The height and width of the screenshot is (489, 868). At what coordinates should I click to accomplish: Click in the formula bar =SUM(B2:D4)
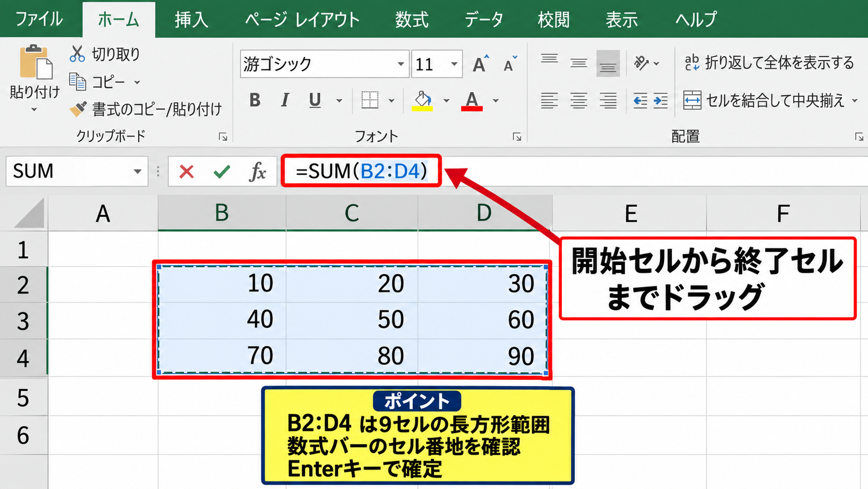tap(361, 171)
